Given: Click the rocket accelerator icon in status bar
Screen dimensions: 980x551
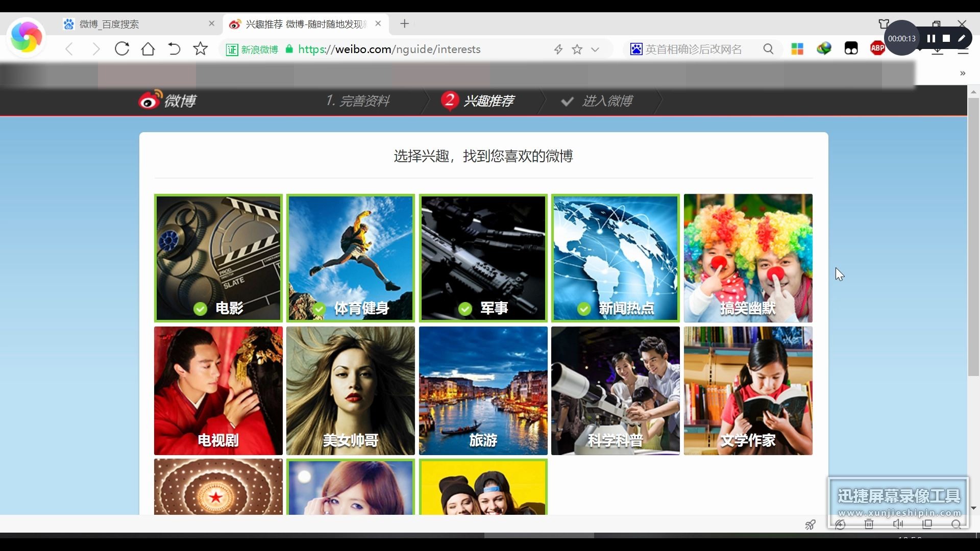Looking at the screenshot, I should click(810, 524).
